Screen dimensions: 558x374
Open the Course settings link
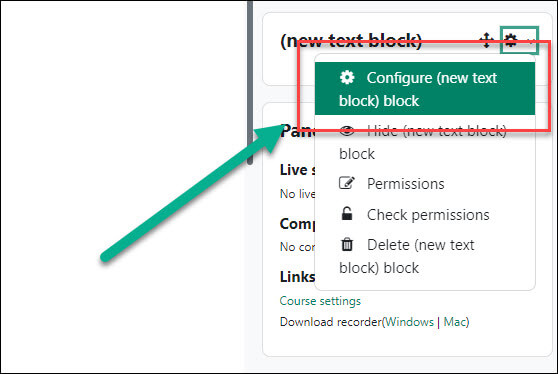320,301
